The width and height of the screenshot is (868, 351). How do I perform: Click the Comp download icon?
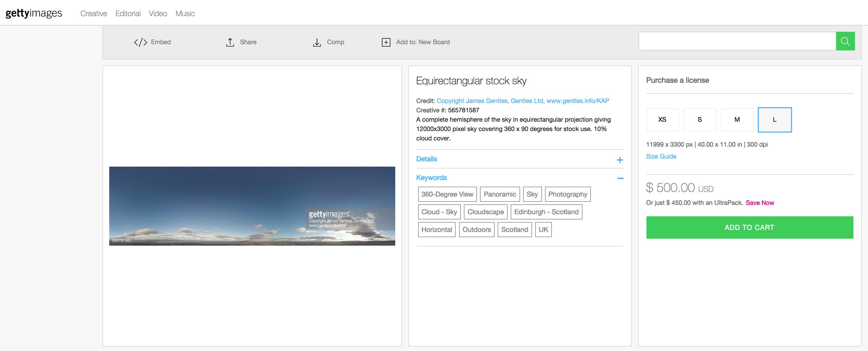pos(317,42)
